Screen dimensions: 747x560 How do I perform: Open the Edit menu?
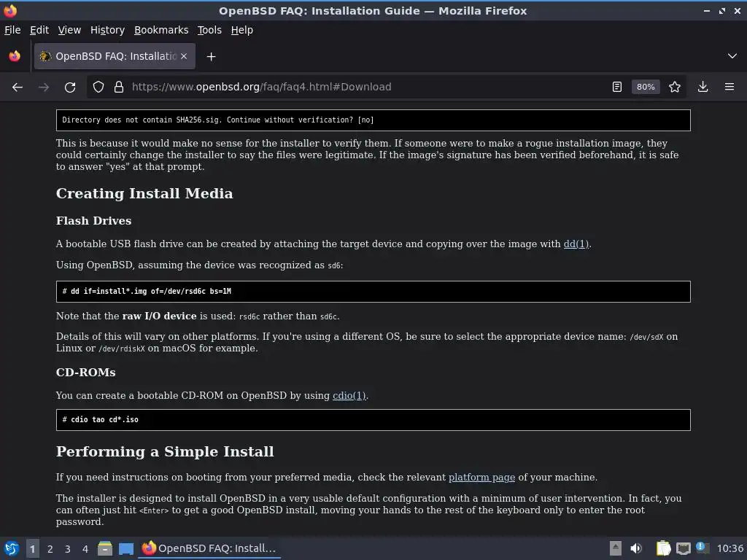pyautogui.click(x=39, y=30)
